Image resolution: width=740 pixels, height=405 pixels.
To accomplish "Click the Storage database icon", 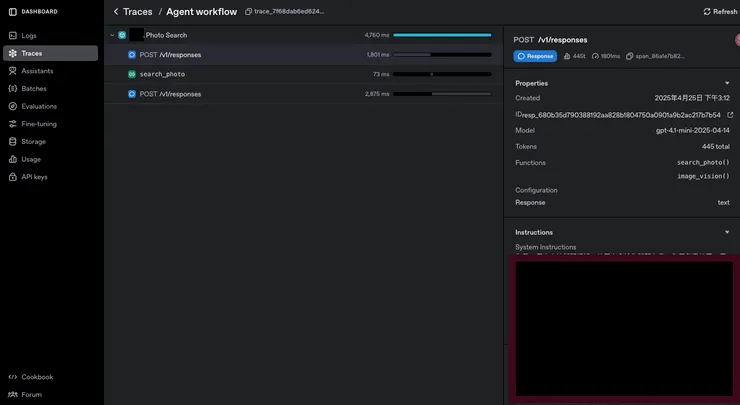I will tap(13, 142).
